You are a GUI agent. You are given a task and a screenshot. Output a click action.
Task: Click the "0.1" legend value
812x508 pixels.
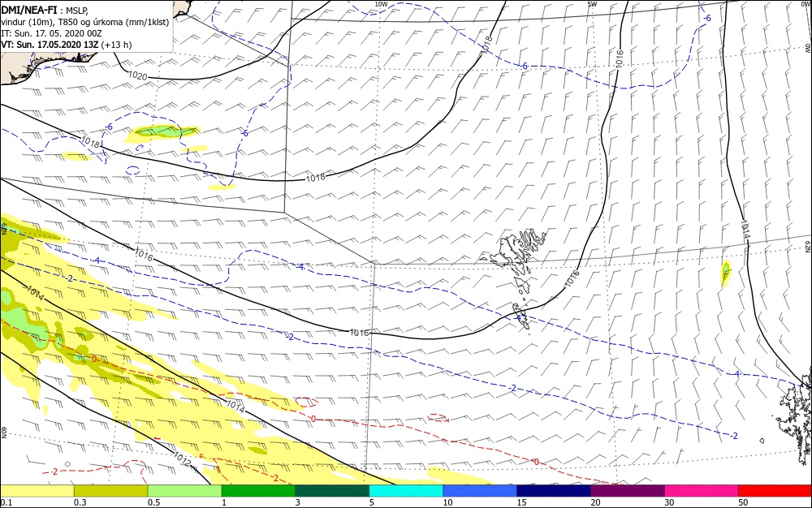click(x=6, y=502)
